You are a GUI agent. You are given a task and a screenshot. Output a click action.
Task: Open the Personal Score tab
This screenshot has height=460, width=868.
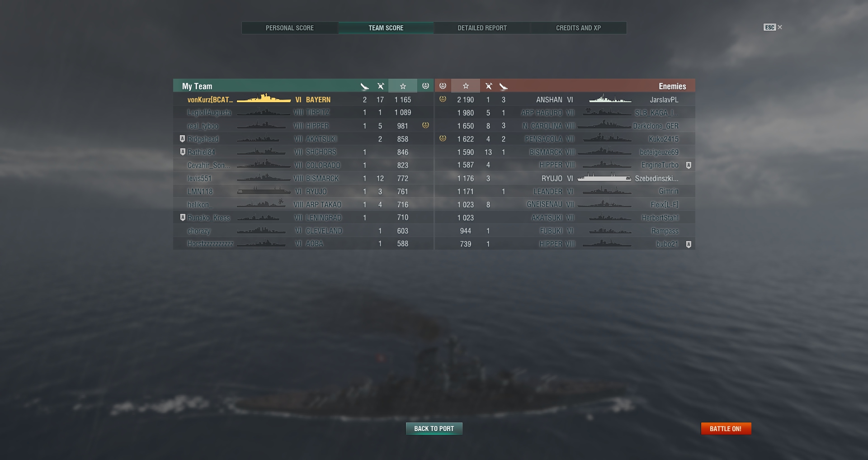click(x=290, y=28)
